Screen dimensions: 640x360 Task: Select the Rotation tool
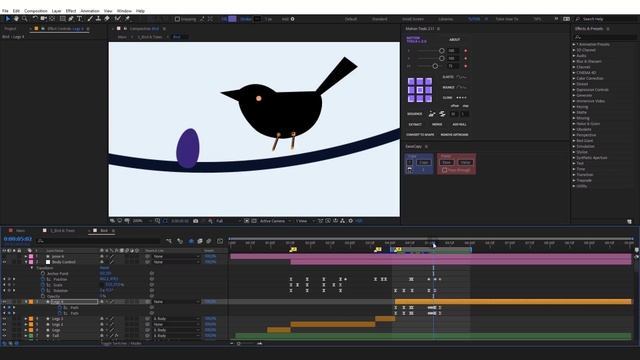(35, 19)
